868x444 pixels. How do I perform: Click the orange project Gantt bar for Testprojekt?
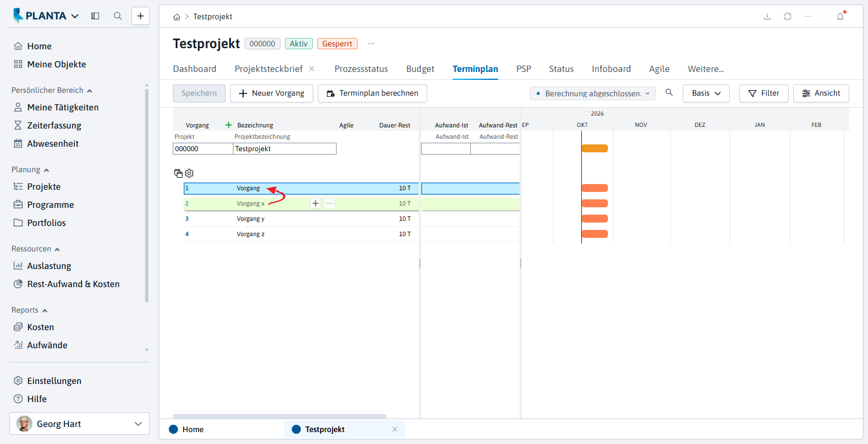point(594,148)
